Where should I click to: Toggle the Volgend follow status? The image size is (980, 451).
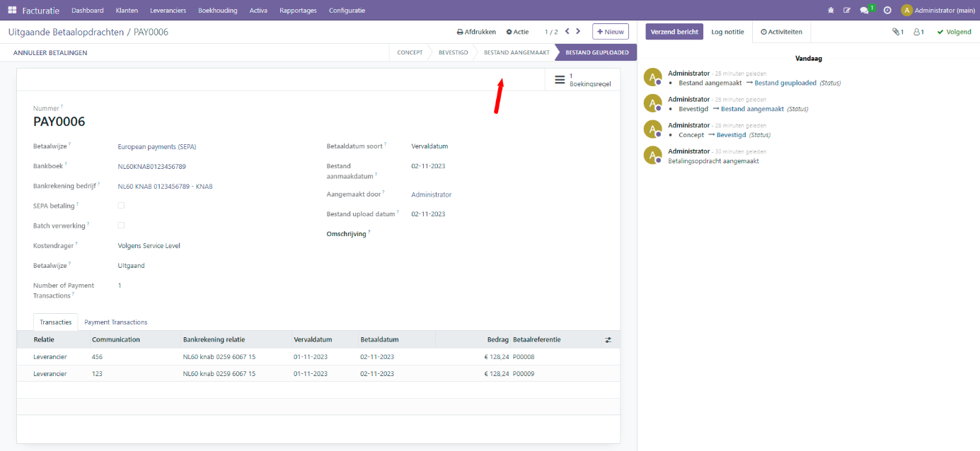pos(954,32)
